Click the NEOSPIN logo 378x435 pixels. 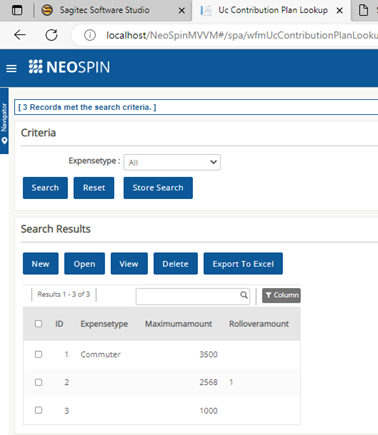(x=69, y=67)
